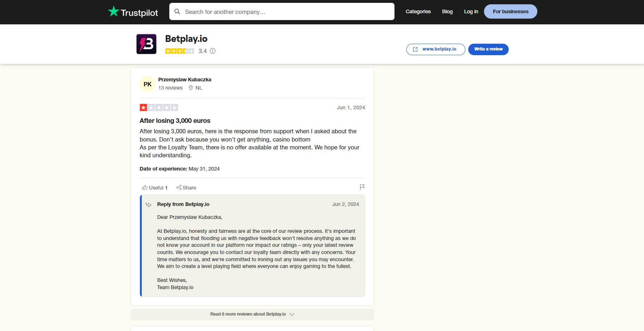
Task: Click the Betplay.io company logo
Action: click(x=146, y=44)
